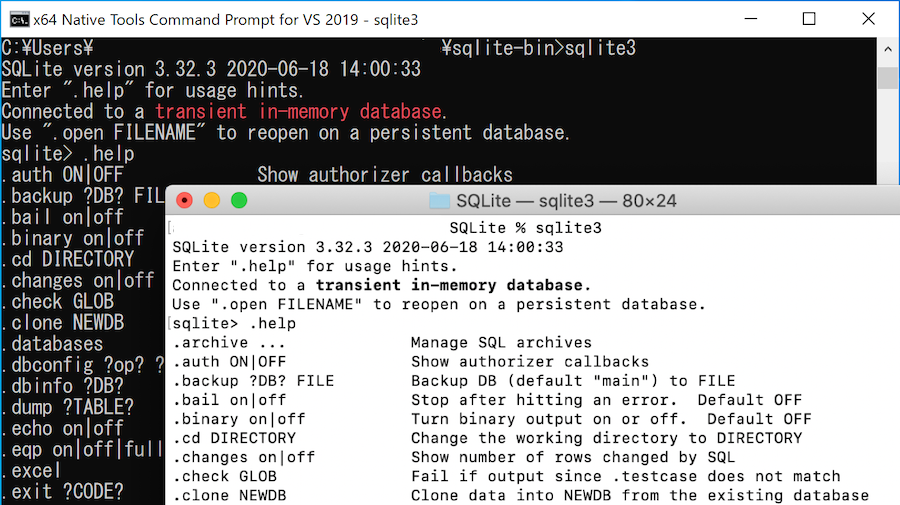The height and width of the screenshot is (505, 900).
Task: Click the scrollbar up arrow in Command Prompt
Action: tap(887, 48)
